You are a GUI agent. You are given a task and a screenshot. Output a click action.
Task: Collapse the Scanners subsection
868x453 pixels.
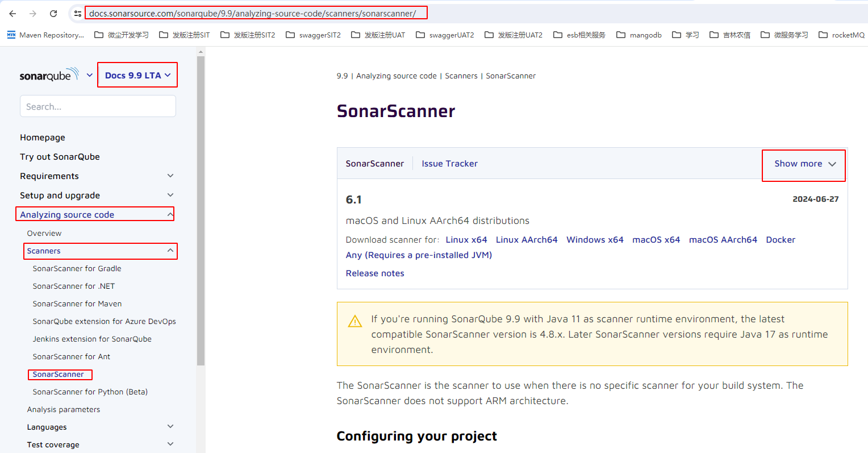pos(170,251)
